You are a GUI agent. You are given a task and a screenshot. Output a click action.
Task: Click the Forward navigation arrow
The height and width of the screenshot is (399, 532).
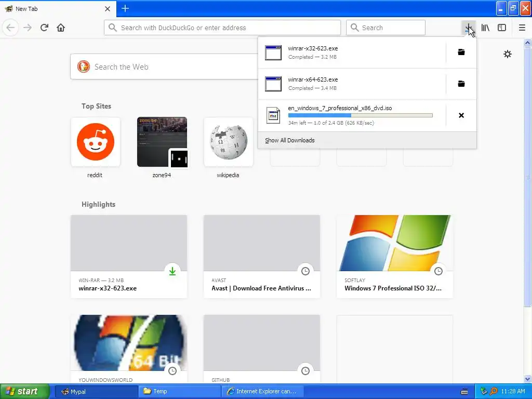click(28, 28)
